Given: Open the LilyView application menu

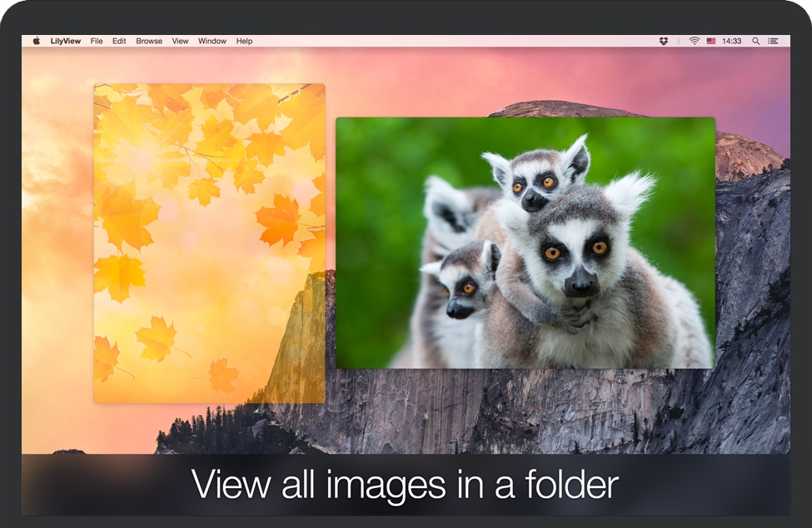Looking at the screenshot, I should coord(65,41).
